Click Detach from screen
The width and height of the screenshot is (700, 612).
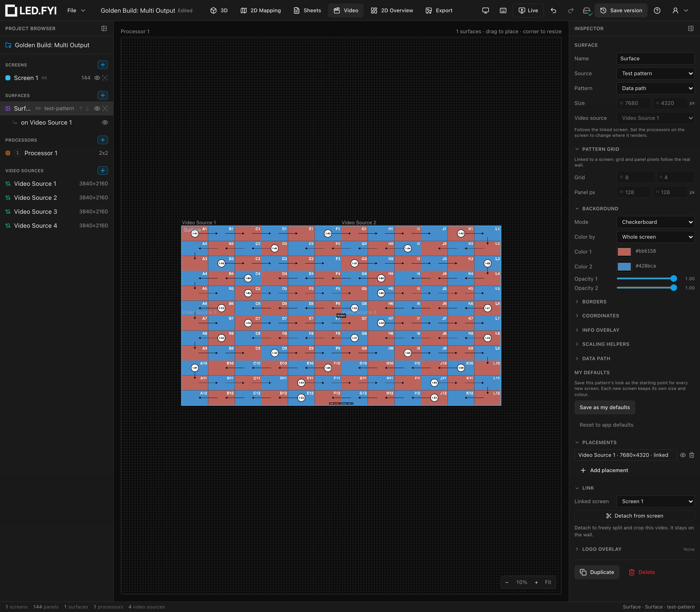tap(634, 516)
